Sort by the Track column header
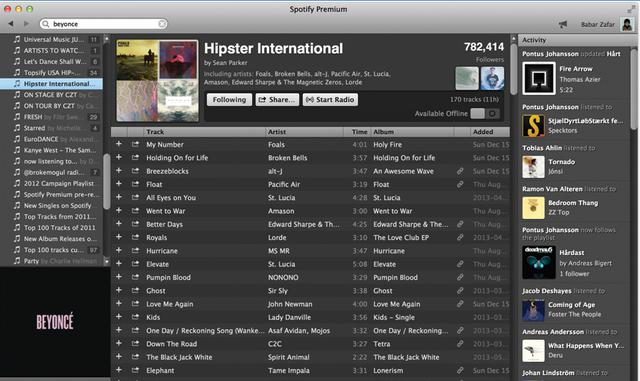640x381 pixels. click(204, 132)
